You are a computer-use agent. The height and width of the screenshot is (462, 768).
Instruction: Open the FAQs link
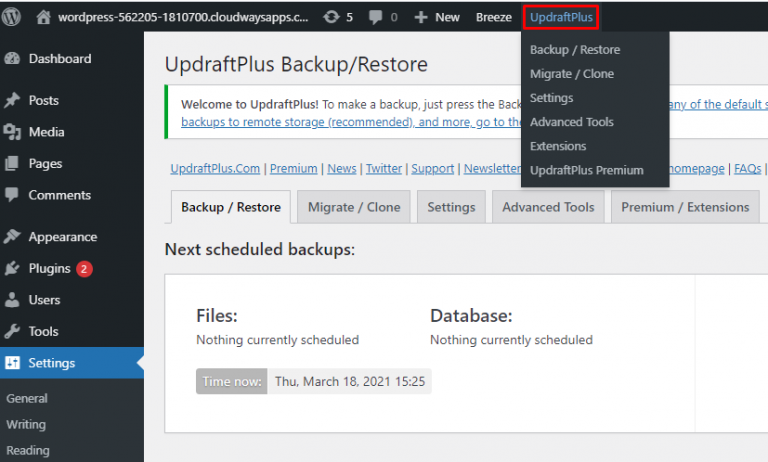click(747, 169)
